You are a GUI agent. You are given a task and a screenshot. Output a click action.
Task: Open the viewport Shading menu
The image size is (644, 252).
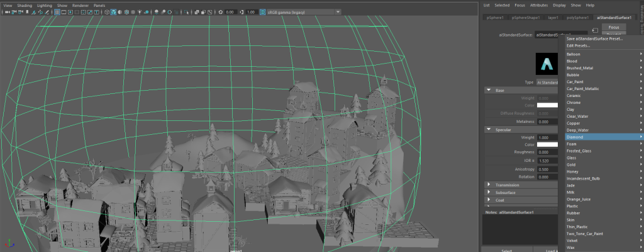click(x=25, y=5)
